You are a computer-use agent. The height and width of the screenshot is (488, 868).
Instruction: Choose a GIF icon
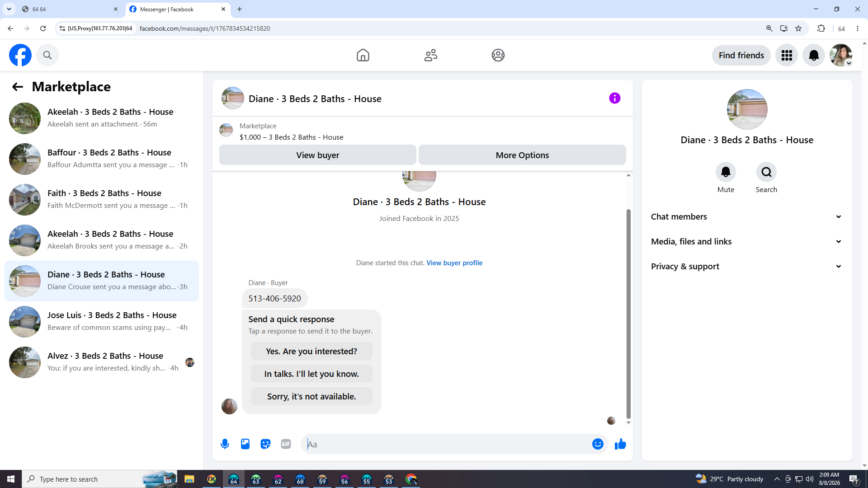(x=286, y=444)
